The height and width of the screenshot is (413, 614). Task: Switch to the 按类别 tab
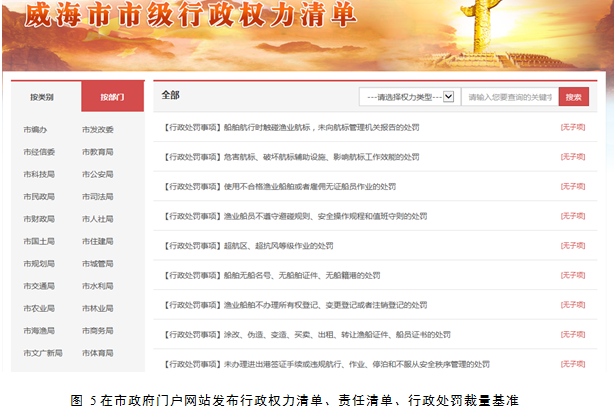[43, 97]
